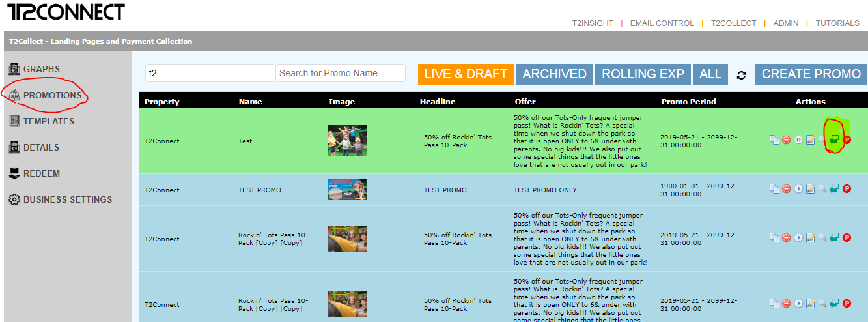Screen dimensions: 868x322
Task: Click the Search for Promo Name field
Action: coord(340,73)
